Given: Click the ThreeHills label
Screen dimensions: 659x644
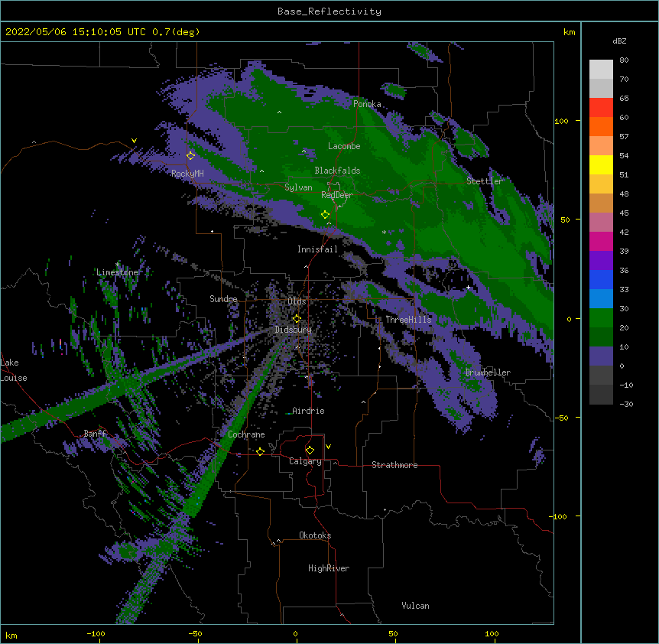Looking at the screenshot, I should pos(408,320).
